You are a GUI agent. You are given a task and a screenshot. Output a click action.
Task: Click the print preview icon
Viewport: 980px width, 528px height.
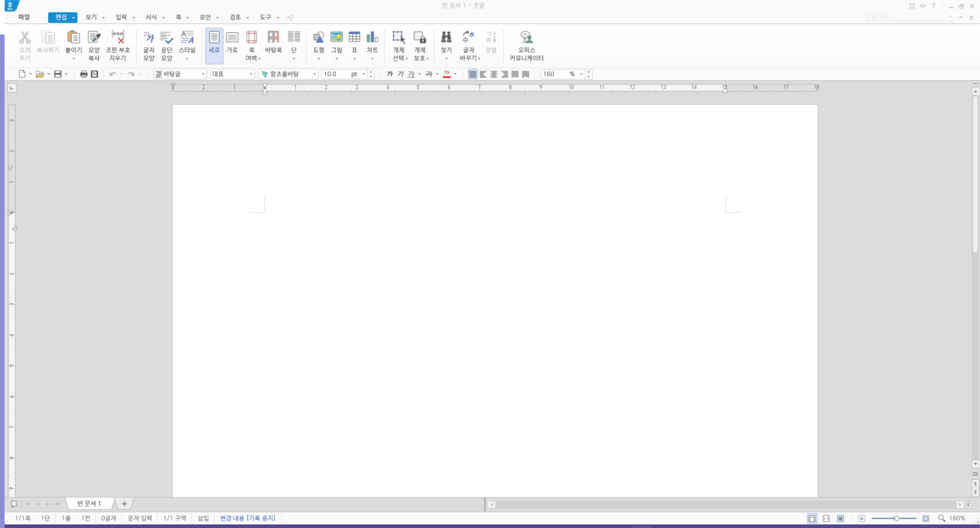(x=94, y=74)
